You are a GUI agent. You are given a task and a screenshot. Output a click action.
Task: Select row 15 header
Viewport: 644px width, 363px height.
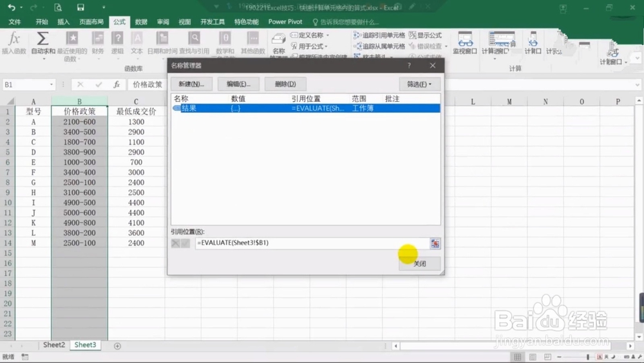point(8,253)
